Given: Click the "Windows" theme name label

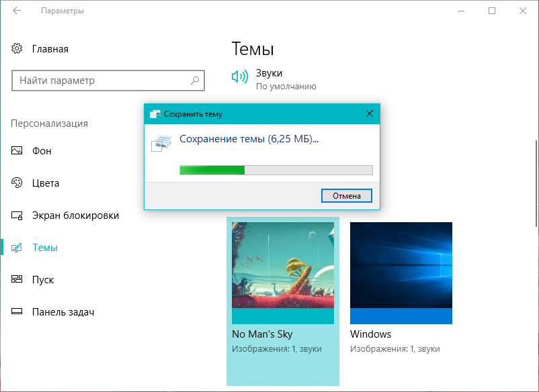Looking at the screenshot, I should click(x=370, y=334).
